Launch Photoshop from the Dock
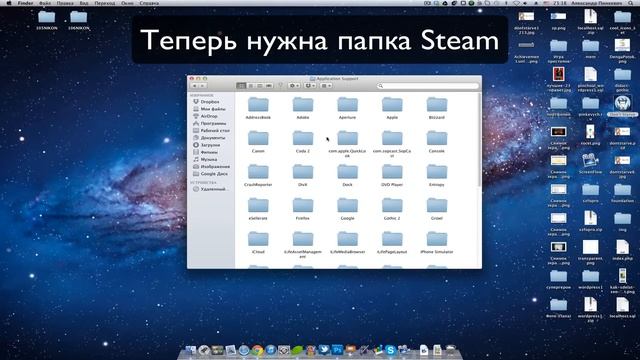 [337, 350]
